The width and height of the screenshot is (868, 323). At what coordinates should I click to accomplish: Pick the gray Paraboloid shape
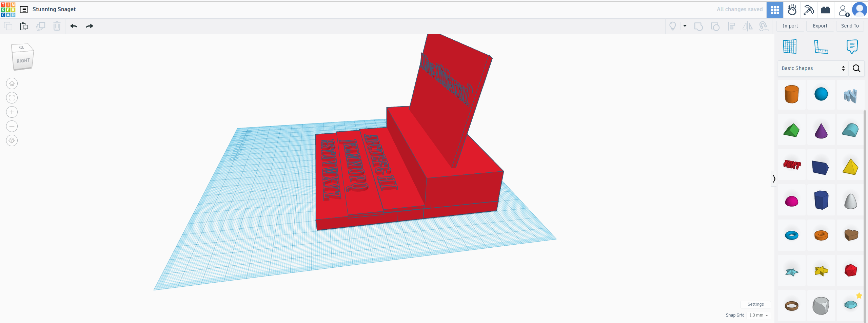coord(850,201)
